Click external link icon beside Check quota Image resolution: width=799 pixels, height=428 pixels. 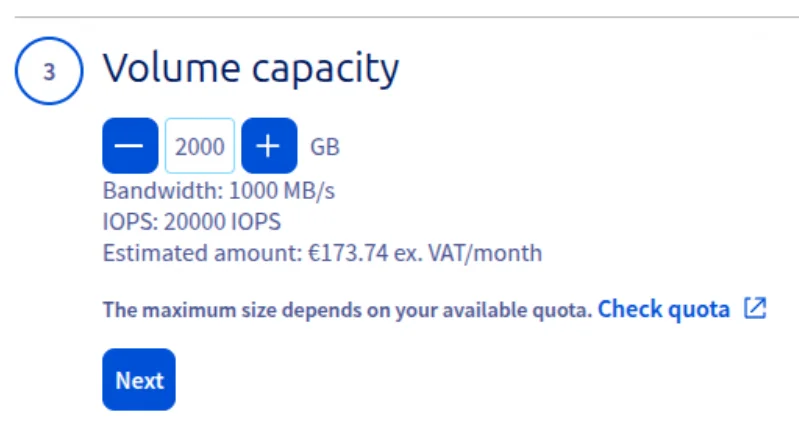coord(755,309)
